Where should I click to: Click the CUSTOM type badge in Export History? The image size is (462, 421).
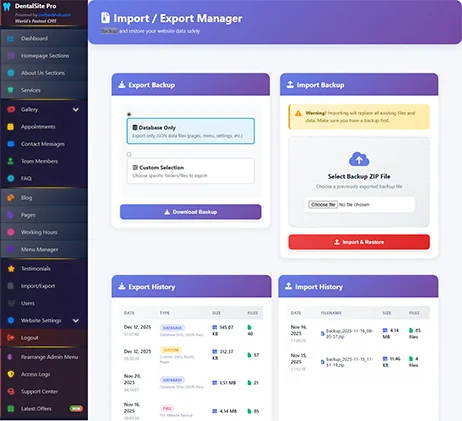click(x=171, y=350)
